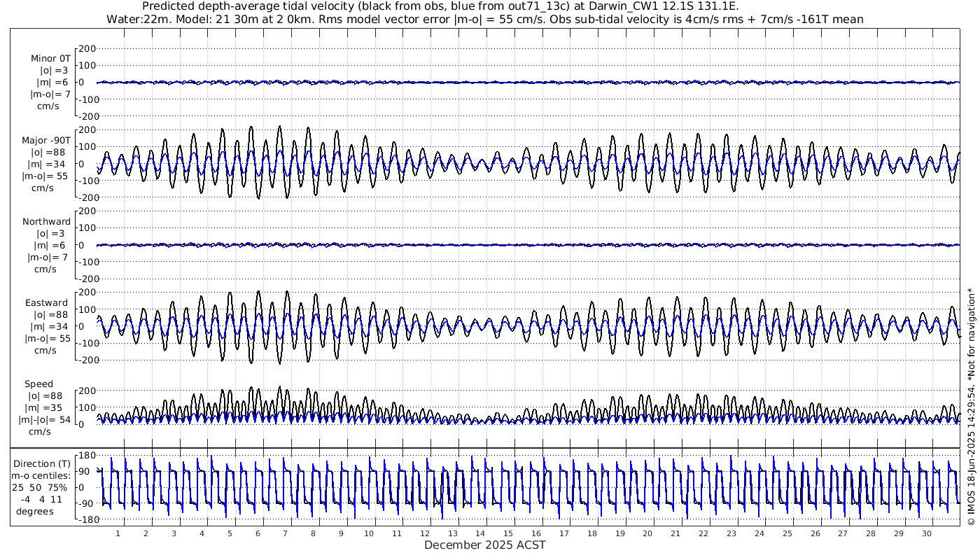Select the 'Minor 0T' panel label

49,58
